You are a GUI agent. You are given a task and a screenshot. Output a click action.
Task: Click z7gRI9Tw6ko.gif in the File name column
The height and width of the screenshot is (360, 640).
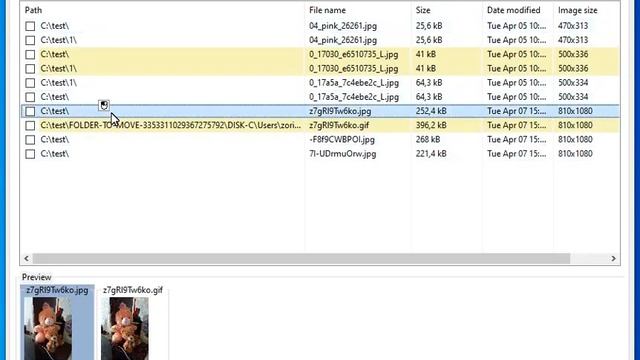[339, 125]
